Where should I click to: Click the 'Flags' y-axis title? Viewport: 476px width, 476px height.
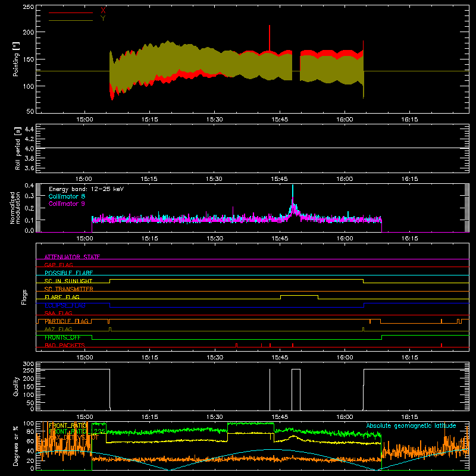(24, 297)
